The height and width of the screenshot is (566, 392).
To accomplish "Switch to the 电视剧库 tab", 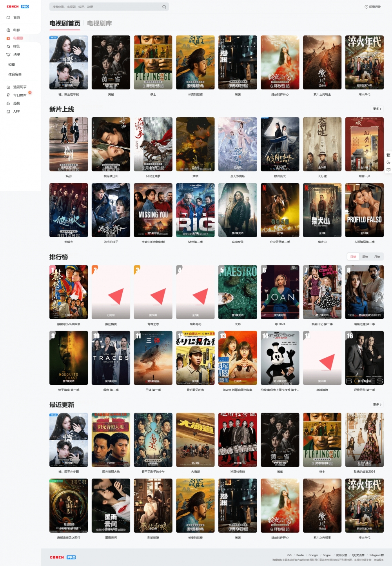I will [99, 24].
